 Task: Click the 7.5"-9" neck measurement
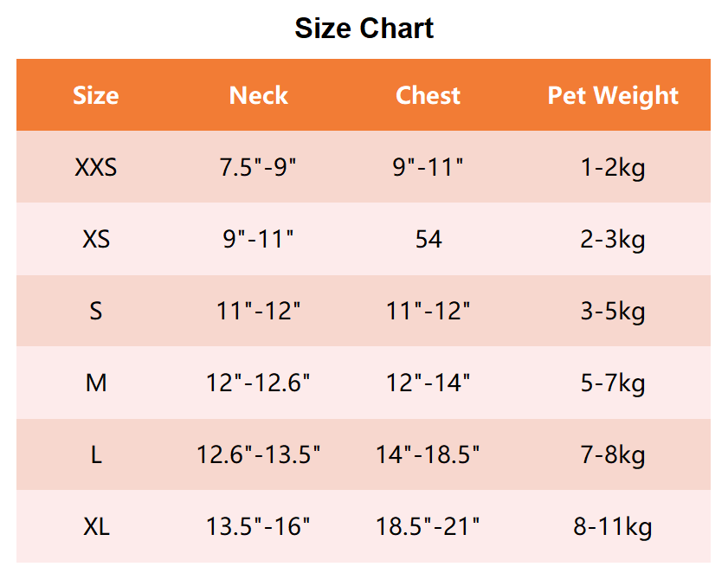click(x=258, y=167)
